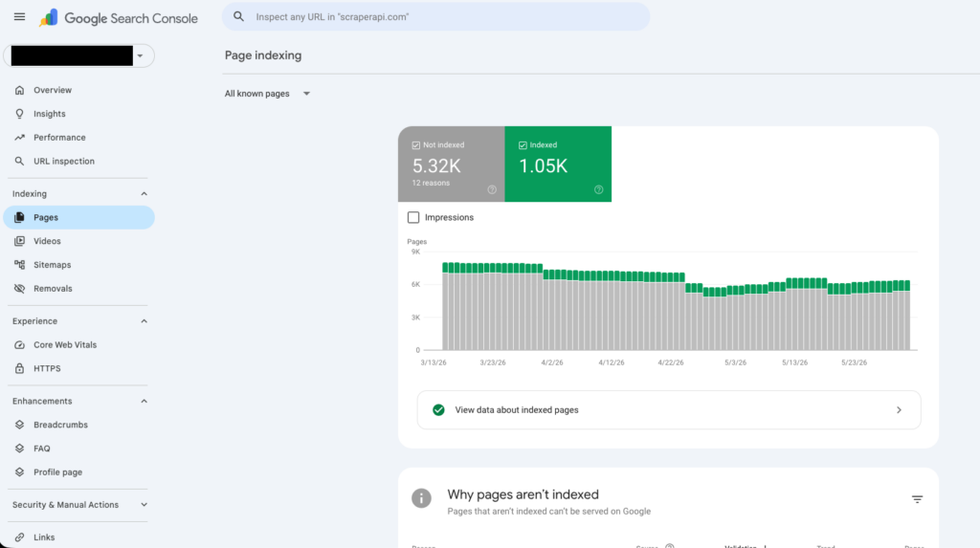Click the Profile page layers icon
The height and width of the screenshot is (548, 980).
pos(19,472)
